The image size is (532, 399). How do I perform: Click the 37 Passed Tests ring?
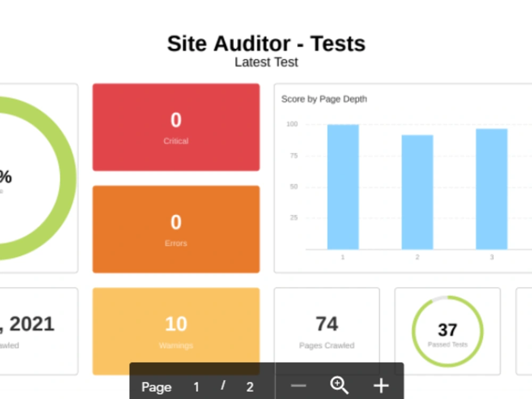447,331
